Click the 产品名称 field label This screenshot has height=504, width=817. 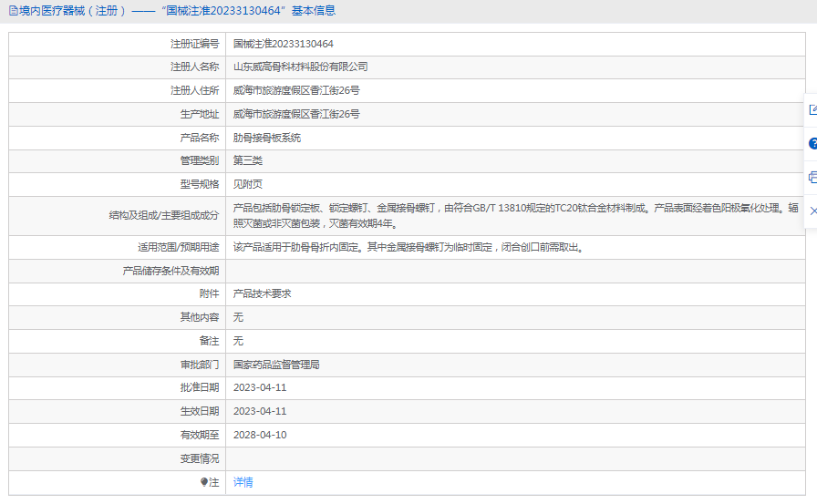point(200,138)
